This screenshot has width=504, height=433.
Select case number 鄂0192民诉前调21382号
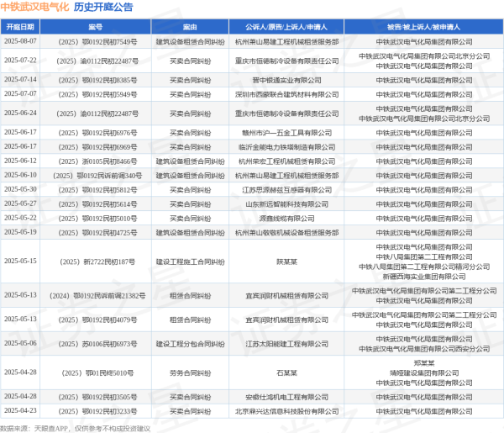click(97, 296)
